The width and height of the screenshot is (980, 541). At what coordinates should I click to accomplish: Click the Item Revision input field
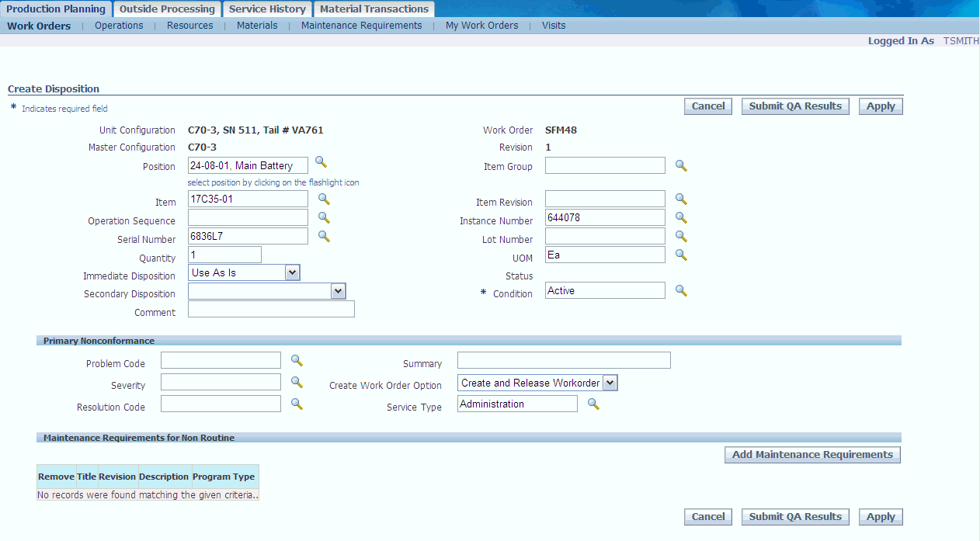(x=605, y=199)
